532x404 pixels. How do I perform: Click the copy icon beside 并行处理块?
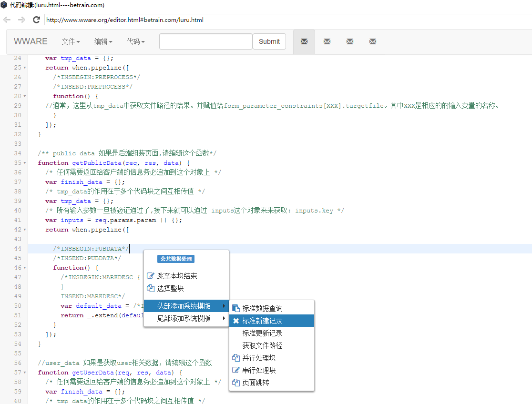[x=236, y=358]
